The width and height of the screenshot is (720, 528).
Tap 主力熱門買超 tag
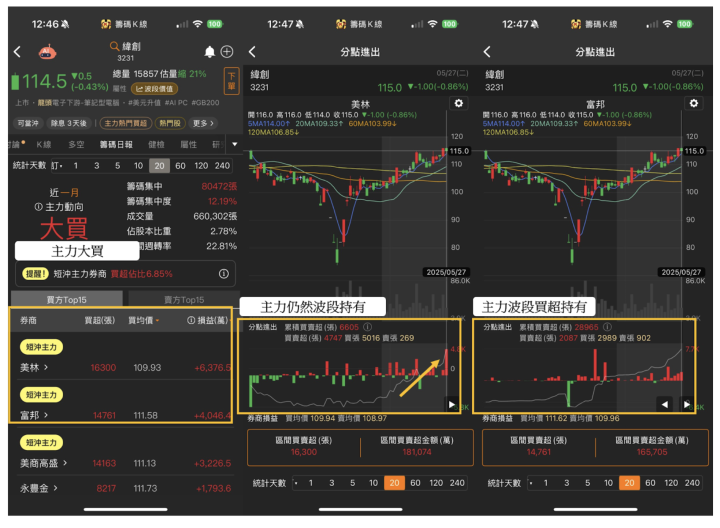125,123
